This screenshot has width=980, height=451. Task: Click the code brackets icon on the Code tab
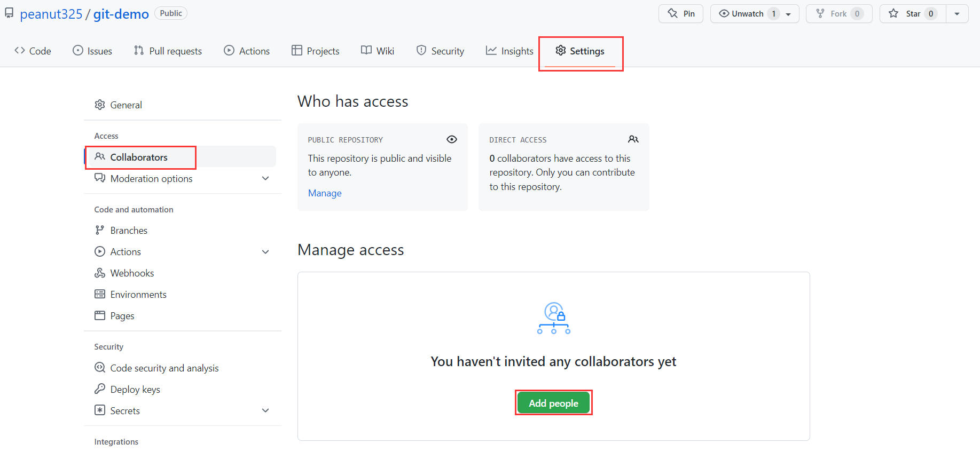point(20,50)
